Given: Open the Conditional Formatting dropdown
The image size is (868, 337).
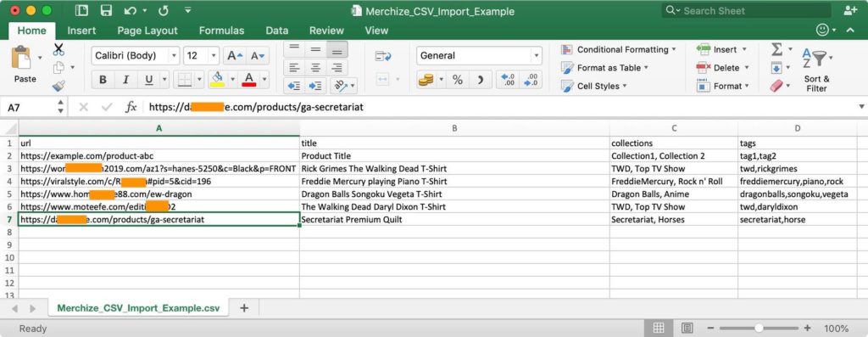Looking at the screenshot, I should [618, 49].
